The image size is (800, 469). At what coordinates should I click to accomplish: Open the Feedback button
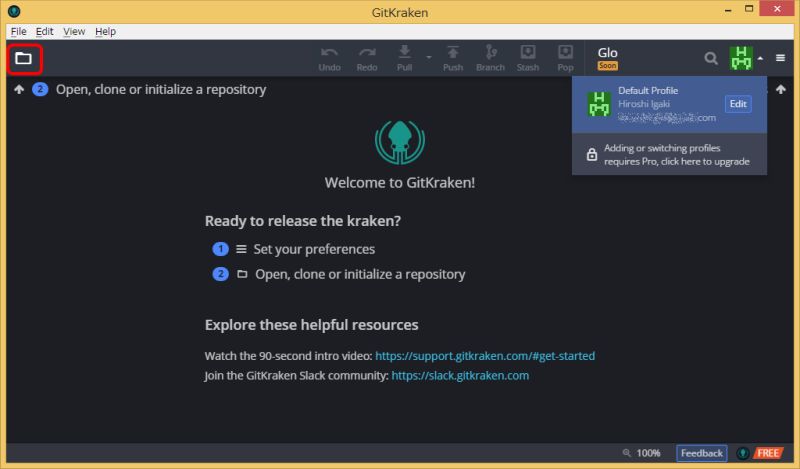click(702, 453)
